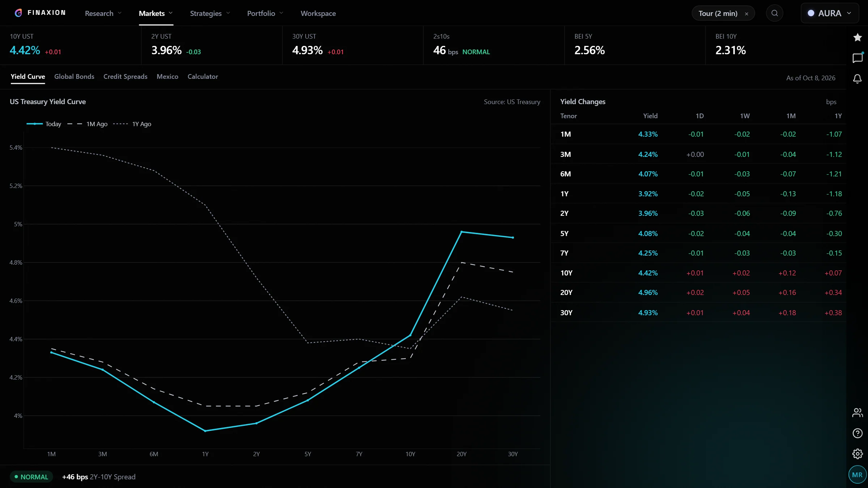This screenshot has height=488, width=868.
Task: Click the 4.96% yield in 20Y row
Action: [648, 292]
